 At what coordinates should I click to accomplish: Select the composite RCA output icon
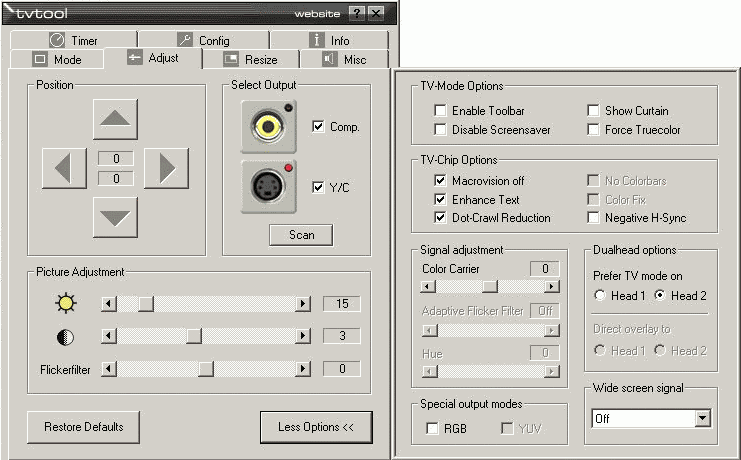tap(267, 127)
